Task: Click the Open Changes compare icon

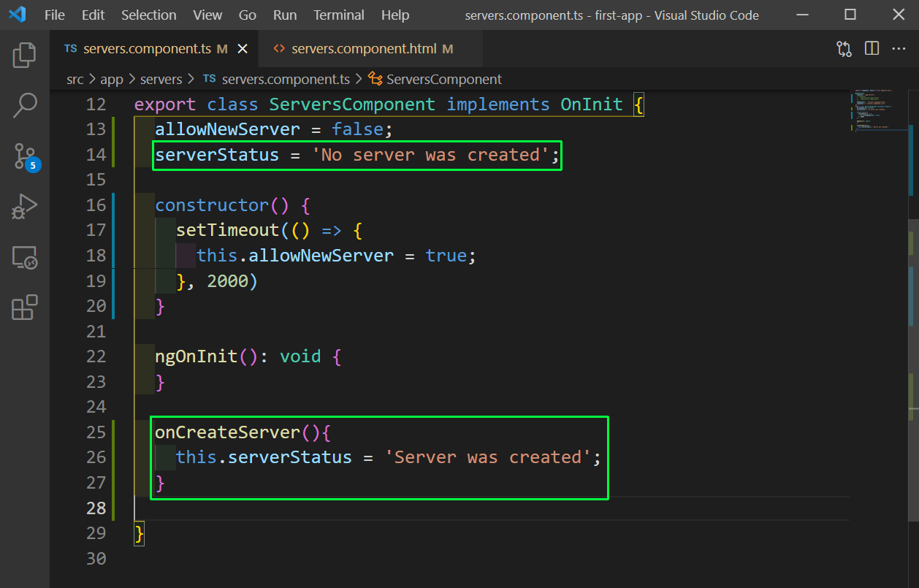Action: pyautogui.click(x=844, y=49)
